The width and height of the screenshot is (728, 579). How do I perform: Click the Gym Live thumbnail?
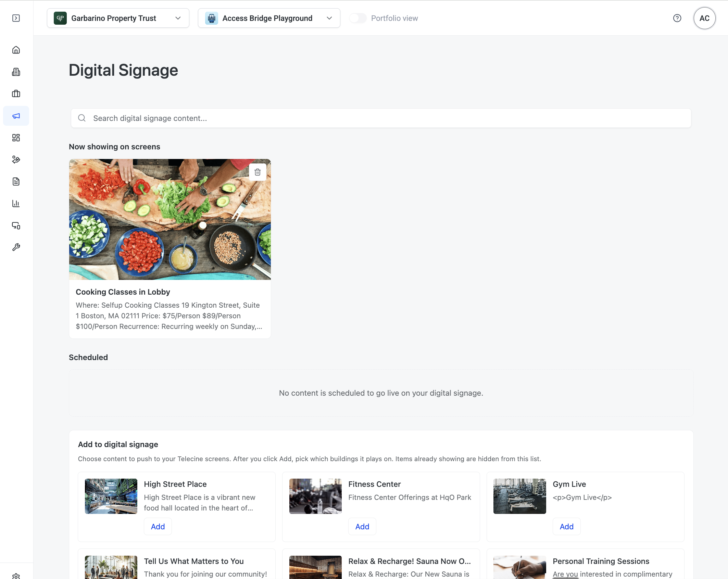[x=520, y=496]
